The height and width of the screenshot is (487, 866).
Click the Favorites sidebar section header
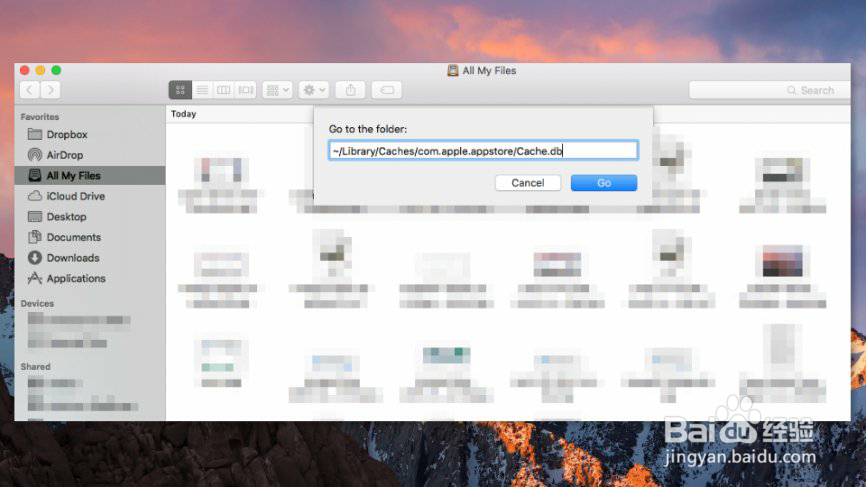40,117
